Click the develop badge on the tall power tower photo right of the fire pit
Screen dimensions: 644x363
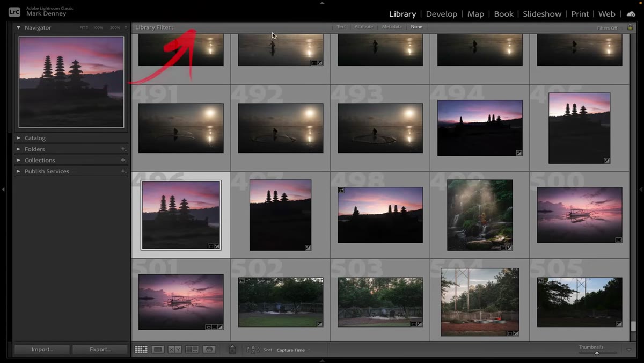click(x=516, y=333)
